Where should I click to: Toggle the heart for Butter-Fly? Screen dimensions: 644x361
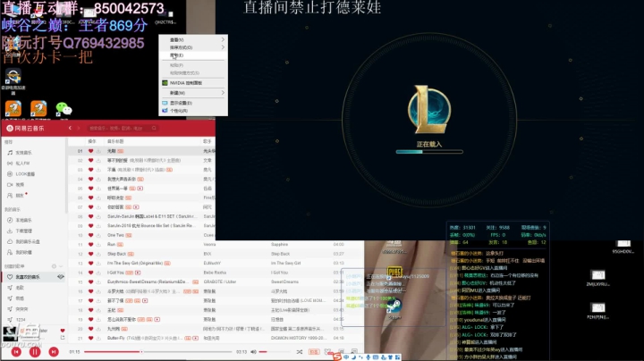90,338
